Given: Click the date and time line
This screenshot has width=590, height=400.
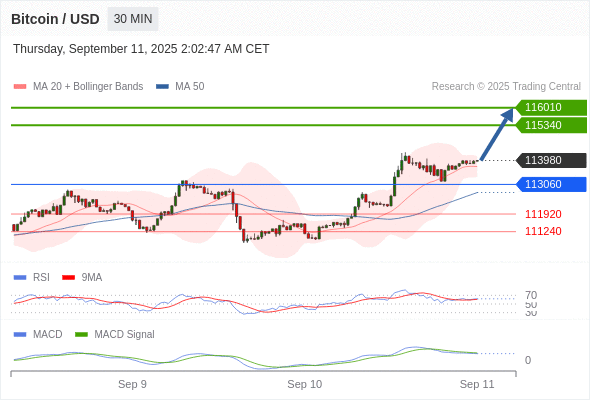Looking at the screenshot, I should pyautogui.click(x=141, y=49).
